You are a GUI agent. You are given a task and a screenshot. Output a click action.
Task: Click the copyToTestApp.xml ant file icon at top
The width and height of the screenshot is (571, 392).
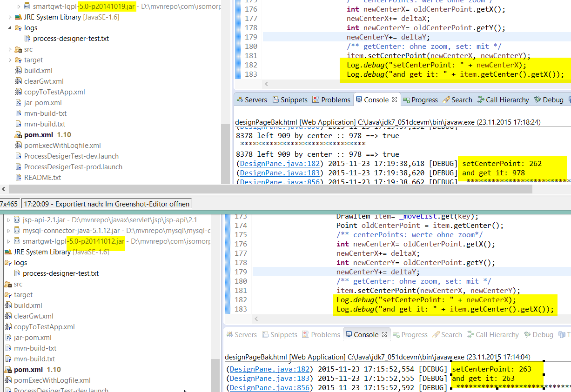coord(19,92)
